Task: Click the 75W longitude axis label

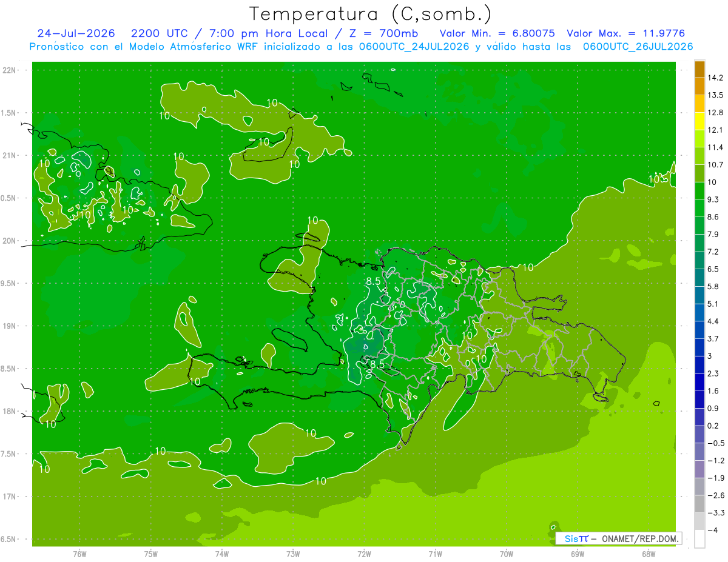Action: click(x=150, y=554)
